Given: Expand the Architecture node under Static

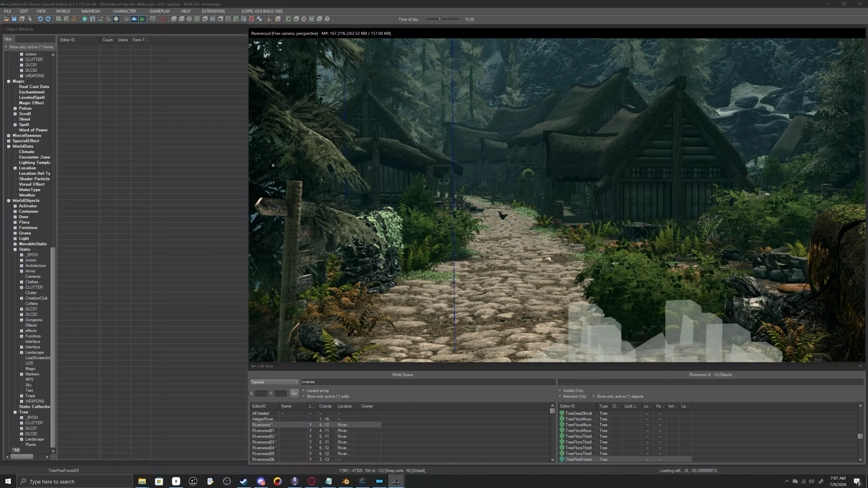Looking at the screenshot, I should [x=21, y=266].
